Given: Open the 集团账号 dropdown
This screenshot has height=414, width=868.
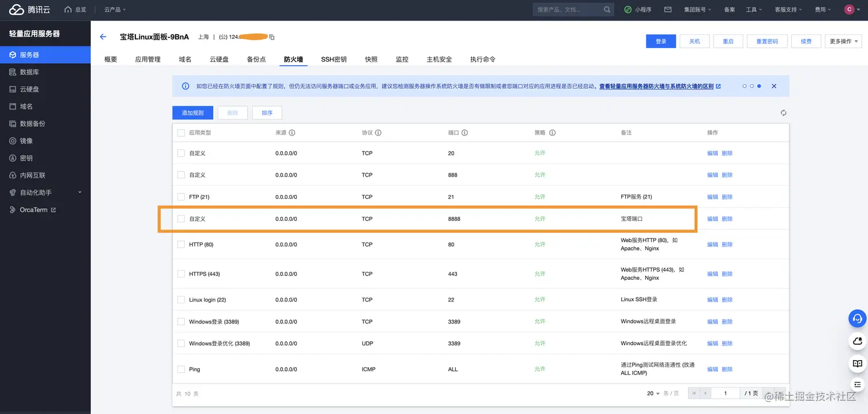Looking at the screenshot, I should [x=697, y=10].
